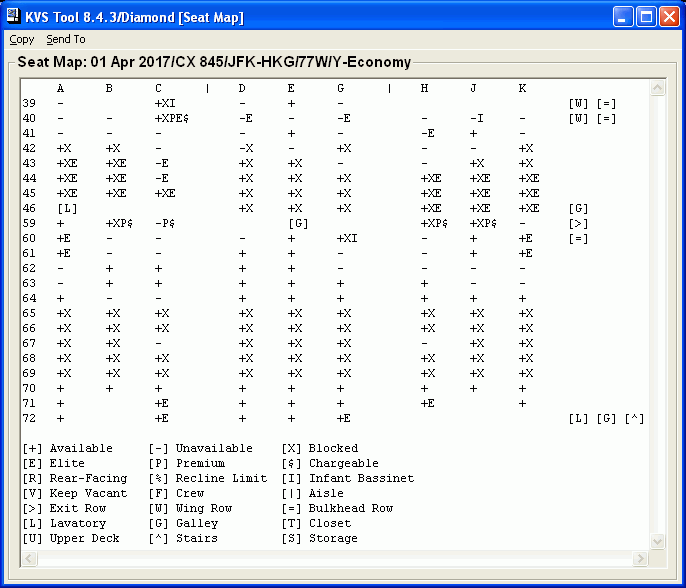Open the Copy menu

21,39
